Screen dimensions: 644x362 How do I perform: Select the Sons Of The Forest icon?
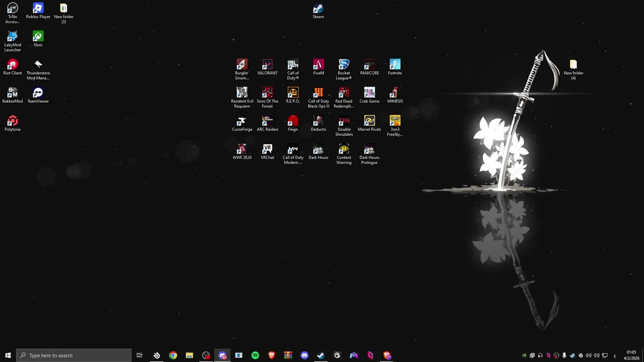click(267, 98)
